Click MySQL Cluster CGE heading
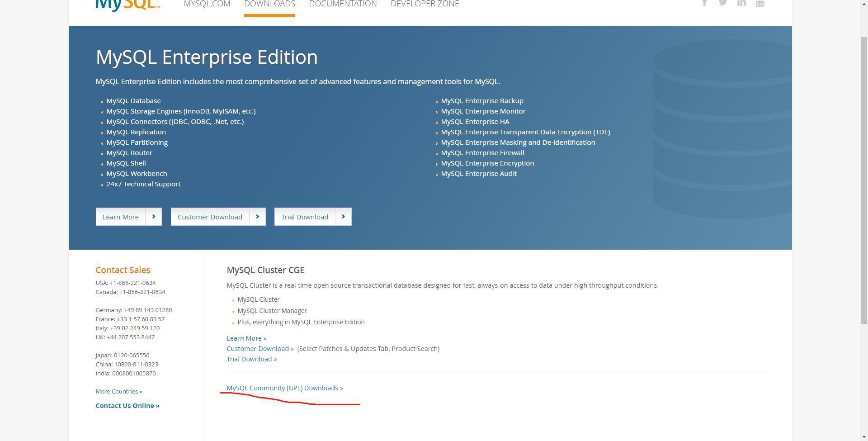The height and width of the screenshot is (441, 868). tap(265, 270)
